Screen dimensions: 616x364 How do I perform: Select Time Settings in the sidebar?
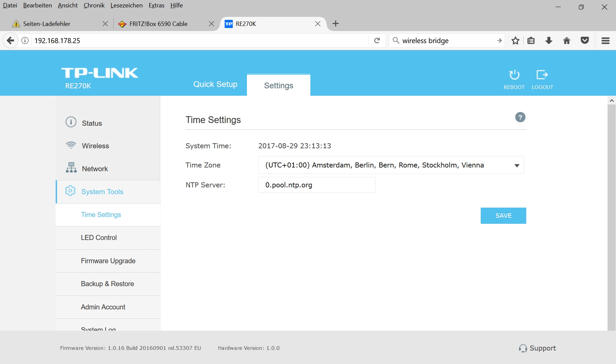pos(108,215)
